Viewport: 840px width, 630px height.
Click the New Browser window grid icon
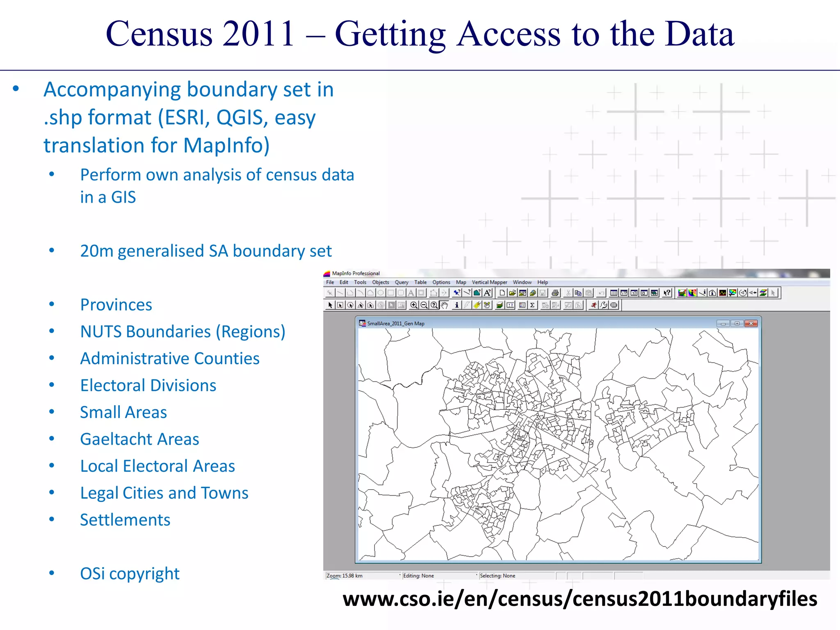[614, 293]
